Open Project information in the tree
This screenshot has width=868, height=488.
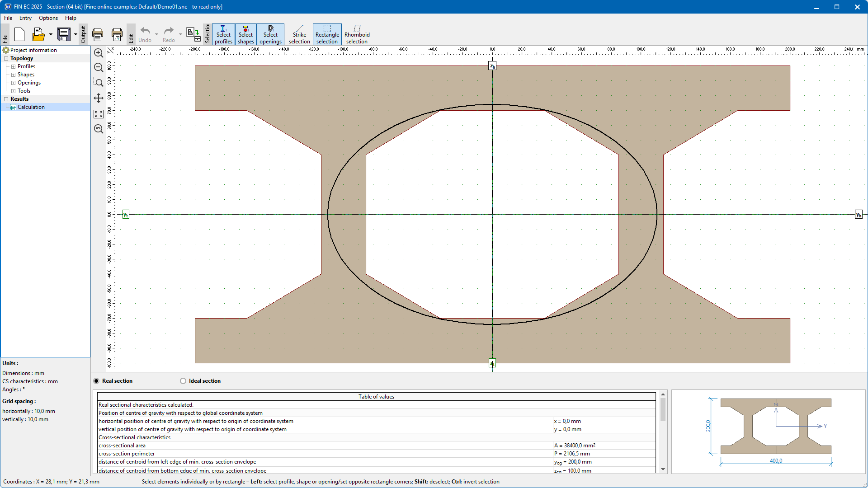tap(33, 50)
